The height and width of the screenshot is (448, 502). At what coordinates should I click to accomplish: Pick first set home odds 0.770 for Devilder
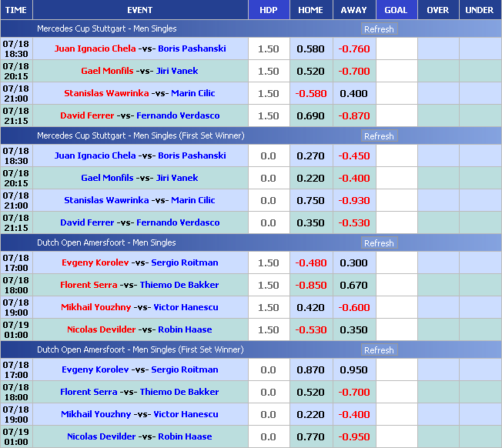click(x=310, y=436)
